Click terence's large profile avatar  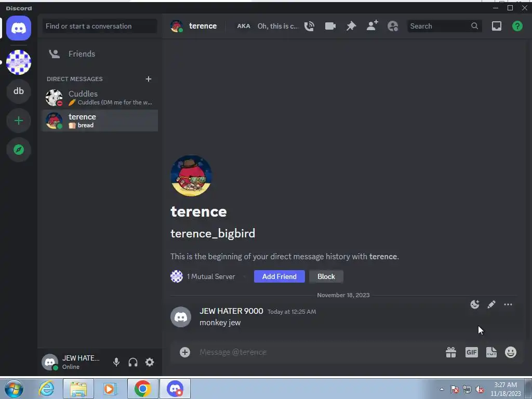pos(191,176)
